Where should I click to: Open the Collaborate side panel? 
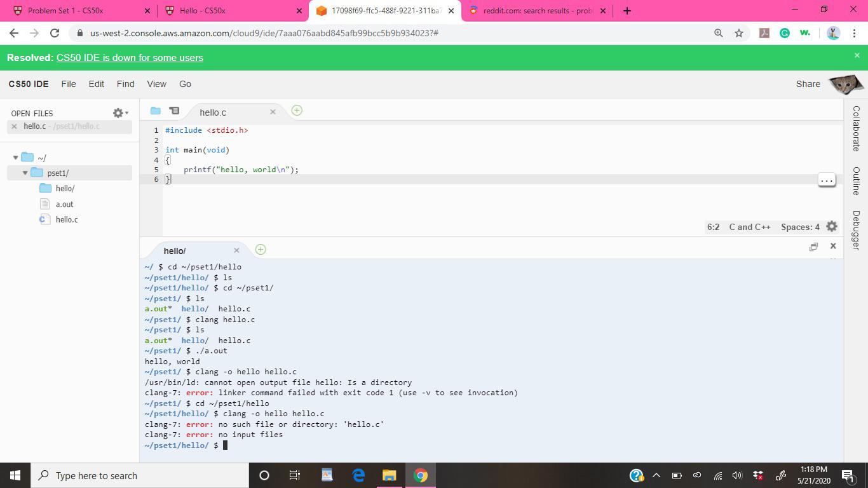856,128
